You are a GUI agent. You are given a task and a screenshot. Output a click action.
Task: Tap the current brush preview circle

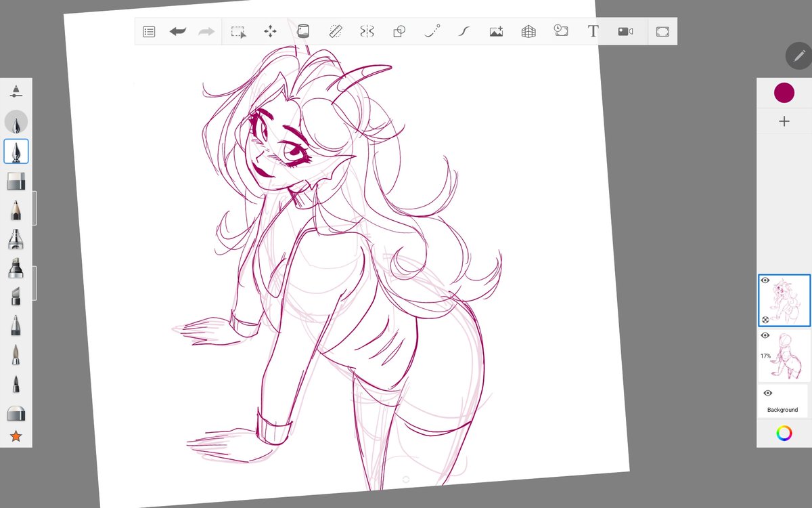[x=16, y=122]
